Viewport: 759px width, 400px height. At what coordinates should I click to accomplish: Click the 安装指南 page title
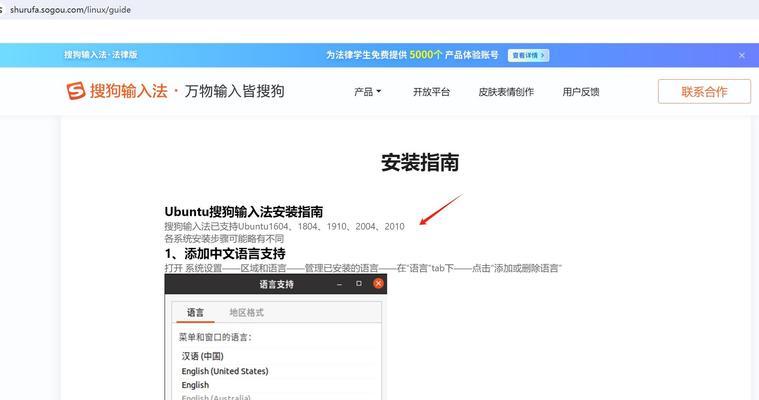420,162
